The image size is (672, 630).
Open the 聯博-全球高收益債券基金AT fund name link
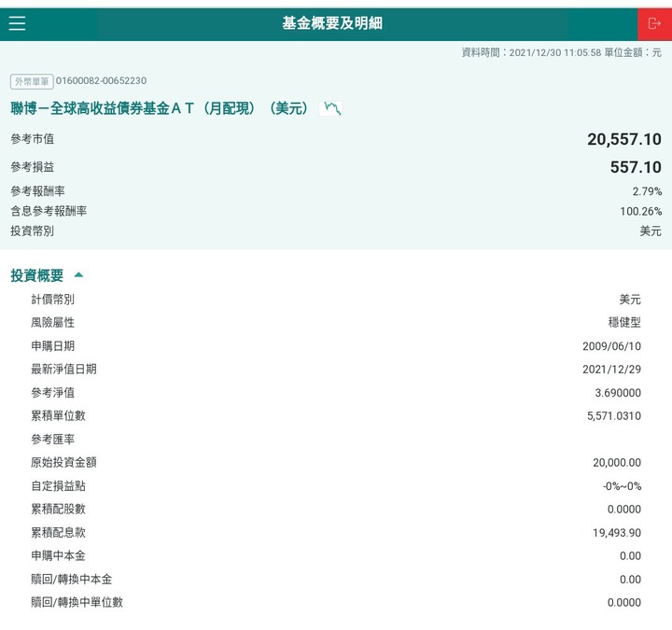160,108
